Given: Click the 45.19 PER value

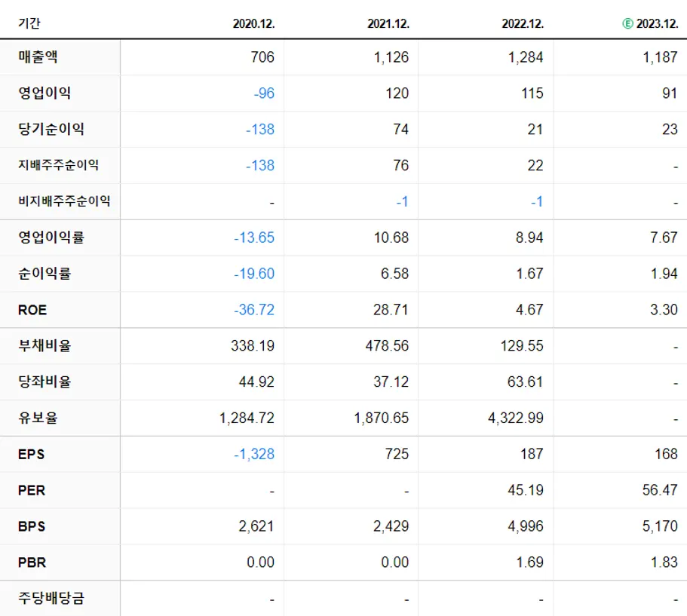Looking at the screenshot, I should (526, 490).
